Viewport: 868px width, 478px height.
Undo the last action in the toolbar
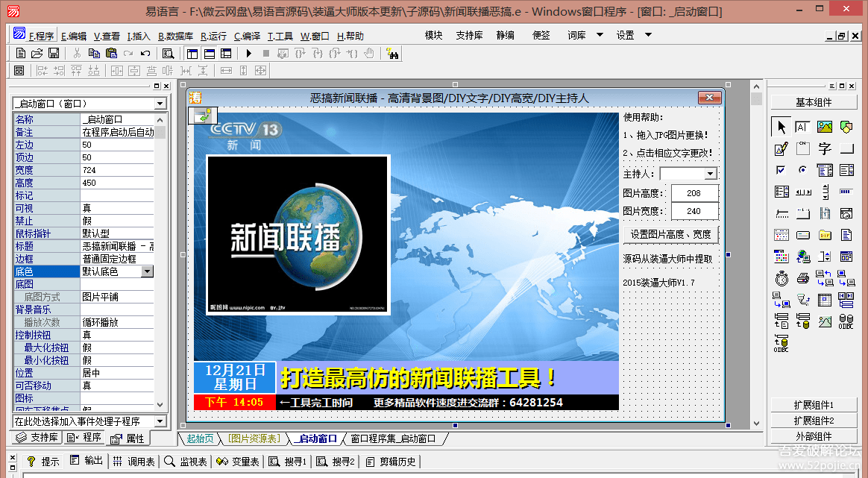pyautogui.click(x=145, y=54)
